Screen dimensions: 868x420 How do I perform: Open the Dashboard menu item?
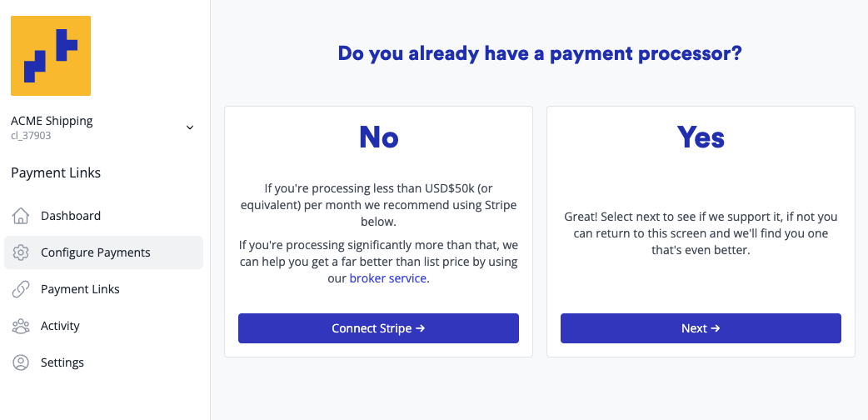[71, 216]
